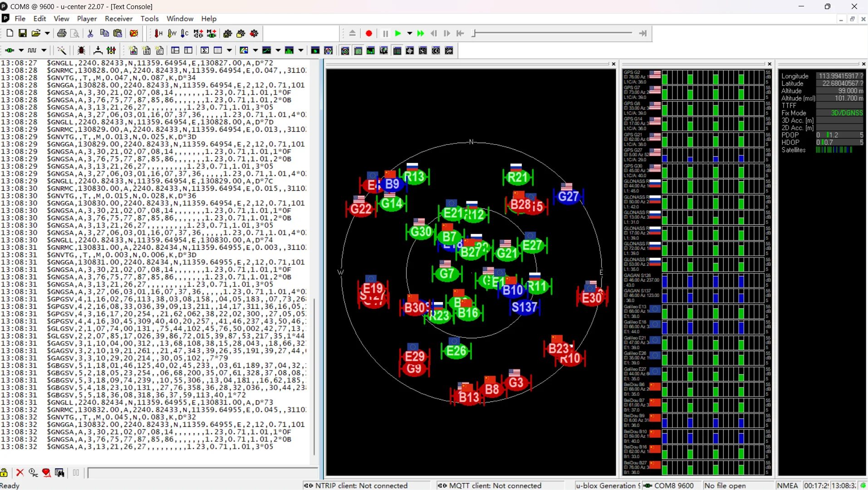
Task: Click the player position slider track
Action: pos(552,33)
